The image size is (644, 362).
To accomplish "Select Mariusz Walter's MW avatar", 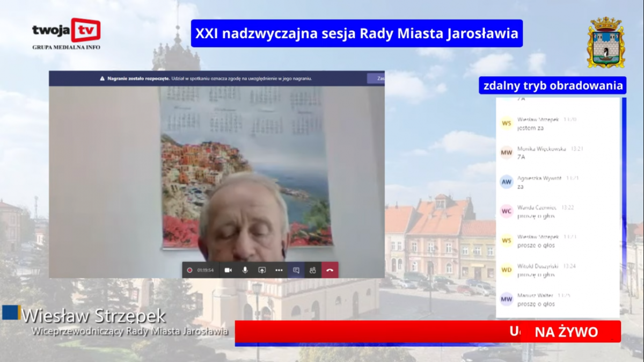I will click(507, 299).
